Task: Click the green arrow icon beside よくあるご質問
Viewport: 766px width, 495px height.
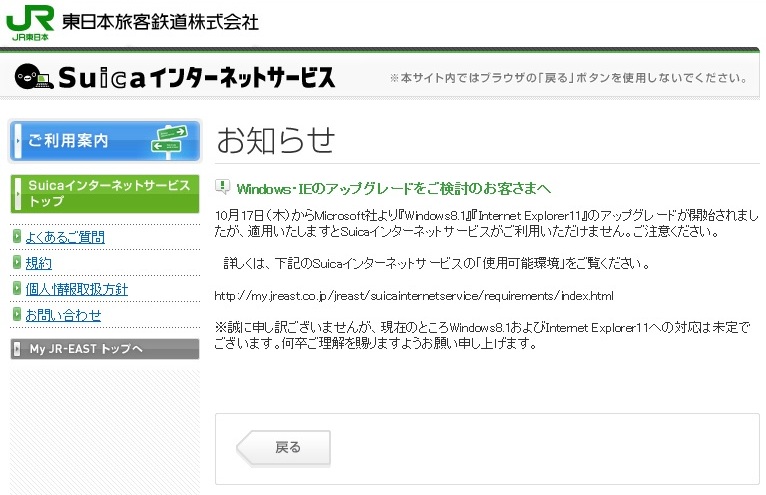Action: [x=17, y=236]
